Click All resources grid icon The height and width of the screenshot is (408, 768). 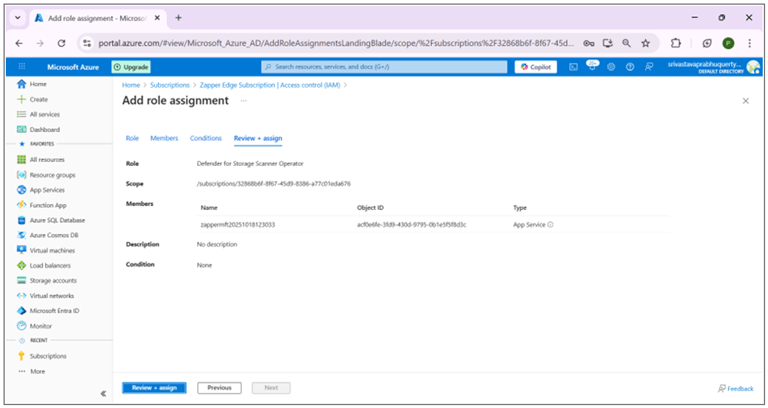pos(22,160)
